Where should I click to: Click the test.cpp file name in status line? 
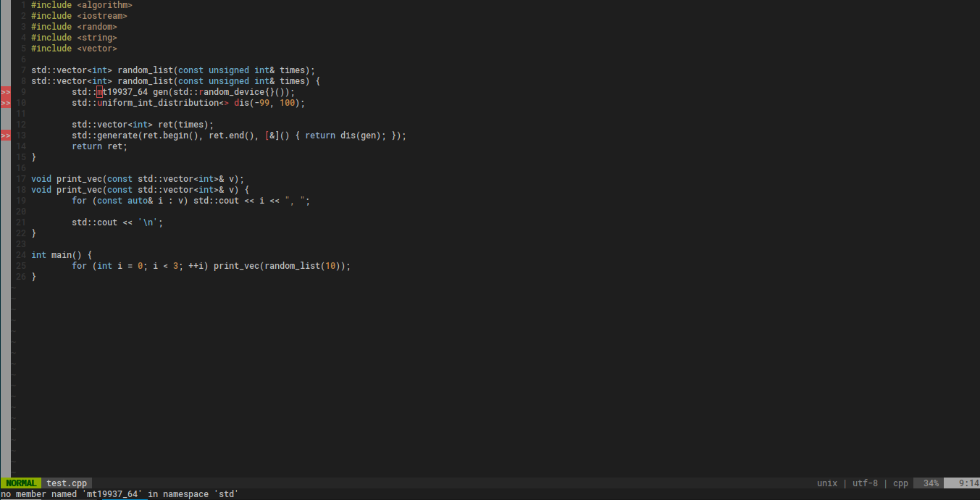point(67,483)
